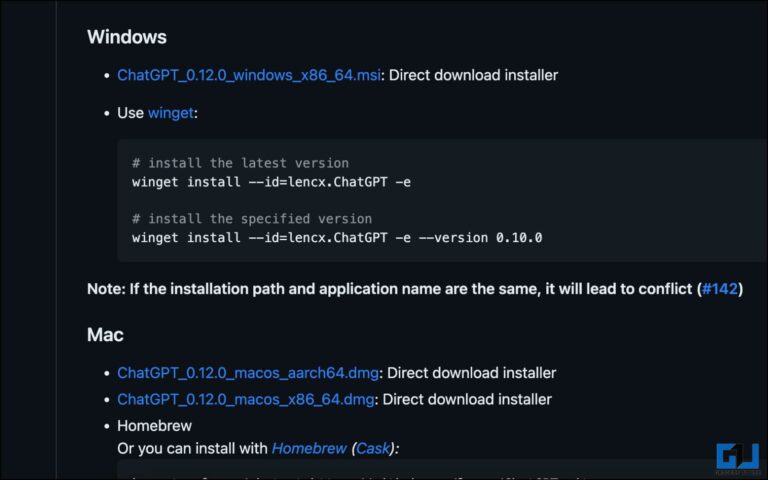This screenshot has width=768, height=480.
Task: Download ChatGPT_0.12.0_macos_x86_64.dmg installer
Action: tap(246, 399)
